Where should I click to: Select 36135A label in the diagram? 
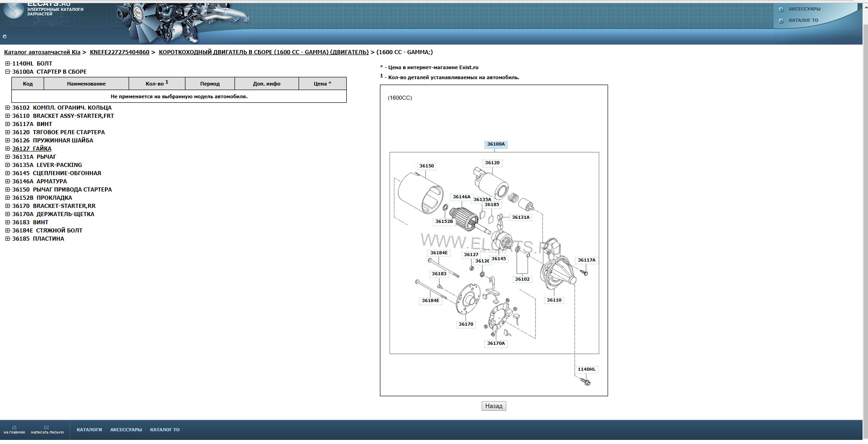coord(482,200)
